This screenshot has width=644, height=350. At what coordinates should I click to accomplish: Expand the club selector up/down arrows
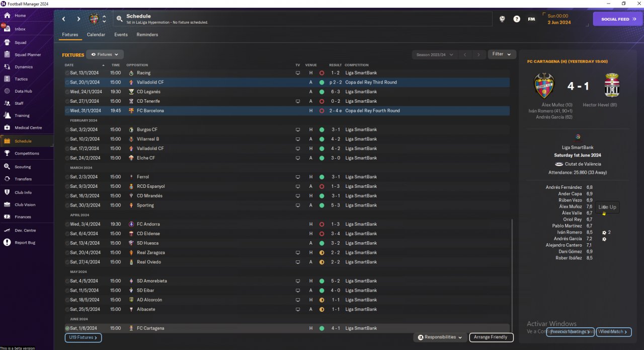(x=104, y=19)
